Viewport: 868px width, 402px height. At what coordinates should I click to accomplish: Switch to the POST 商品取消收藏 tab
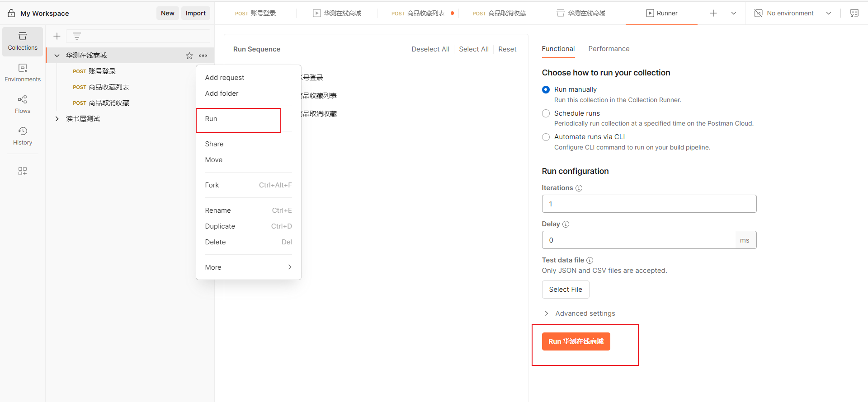[x=499, y=13]
